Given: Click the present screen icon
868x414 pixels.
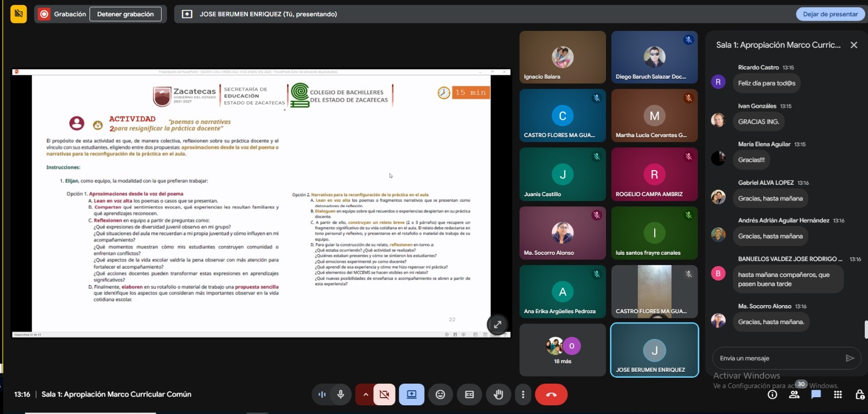Looking at the screenshot, I should (x=412, y=394).
